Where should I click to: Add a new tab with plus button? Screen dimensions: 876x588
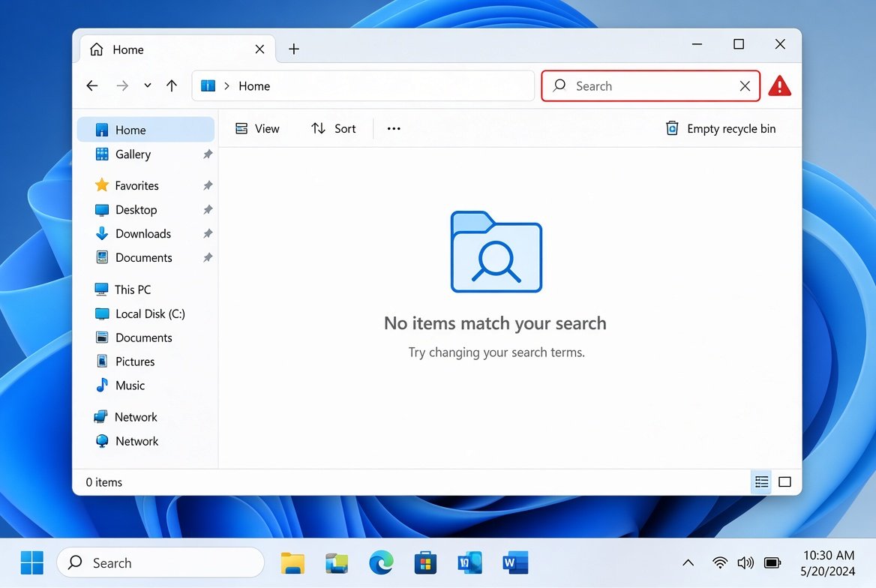point(294,49)
